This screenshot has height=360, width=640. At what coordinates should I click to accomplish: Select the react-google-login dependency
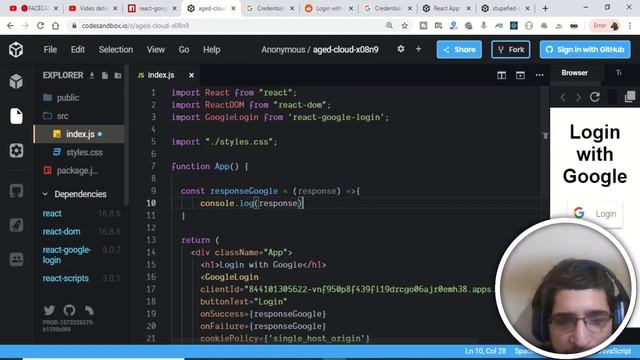click(x=67, y=255)
